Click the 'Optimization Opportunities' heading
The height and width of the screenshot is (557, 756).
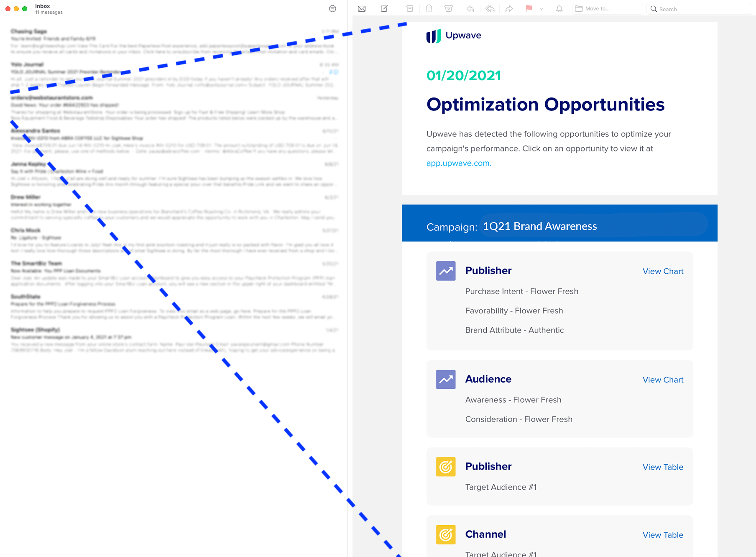coord(545,105)
